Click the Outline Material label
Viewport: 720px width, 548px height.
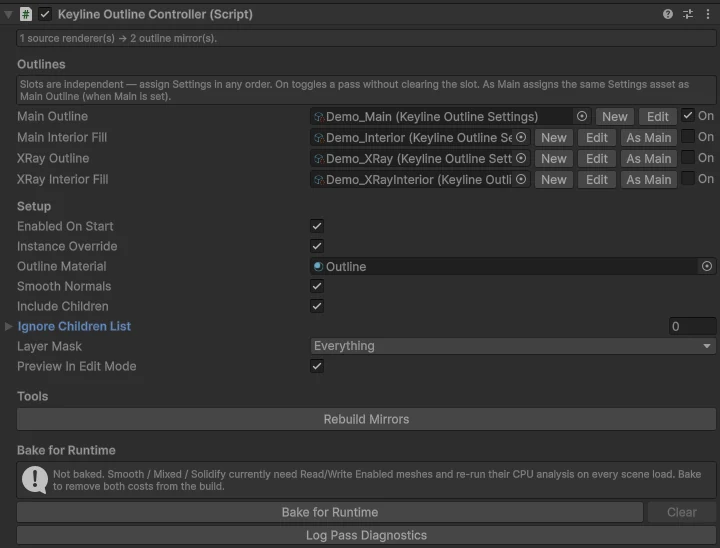62,266
